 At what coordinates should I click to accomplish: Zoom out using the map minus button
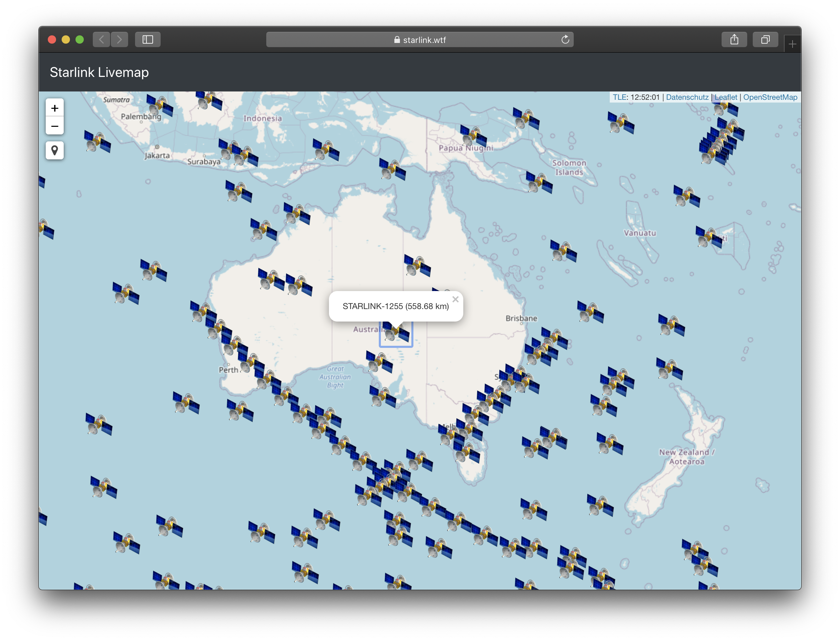point(54,126)
